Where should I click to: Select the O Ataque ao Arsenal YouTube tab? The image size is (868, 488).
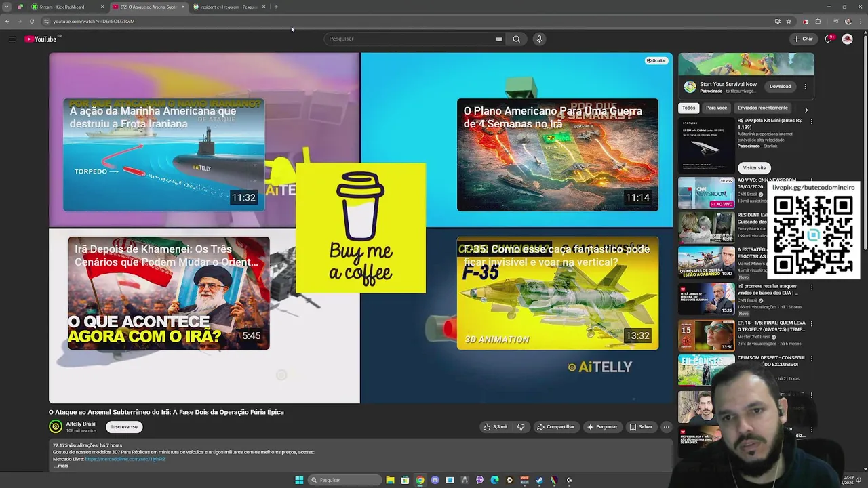click(148, 7)
